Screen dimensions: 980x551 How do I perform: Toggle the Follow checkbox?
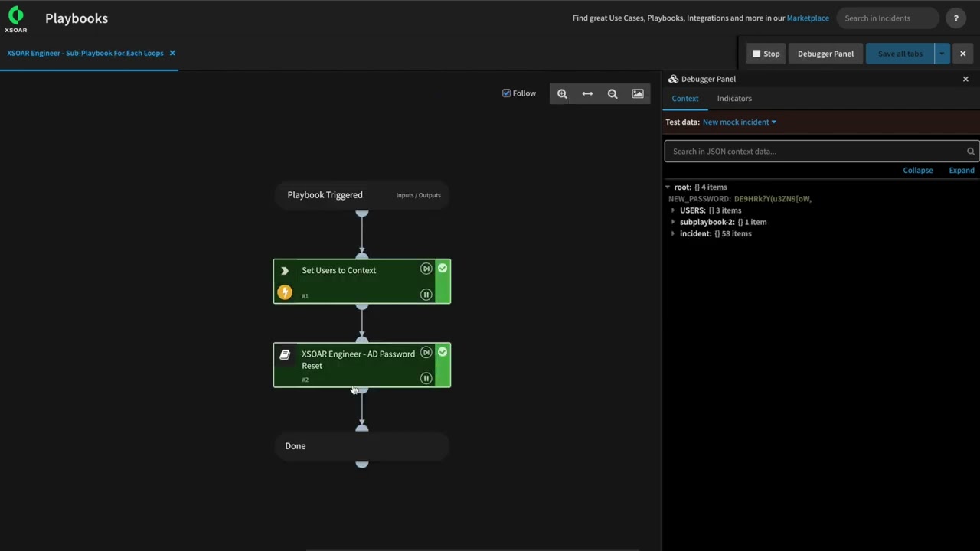506,93
